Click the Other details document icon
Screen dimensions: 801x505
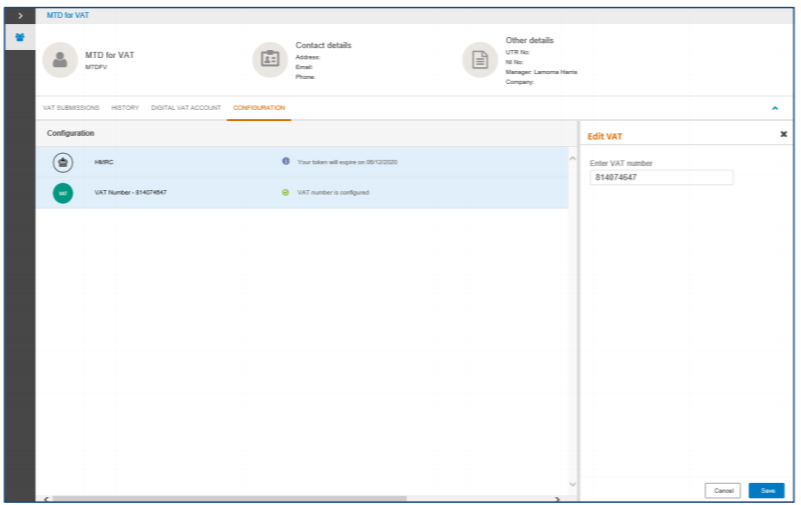coord(480,60)
